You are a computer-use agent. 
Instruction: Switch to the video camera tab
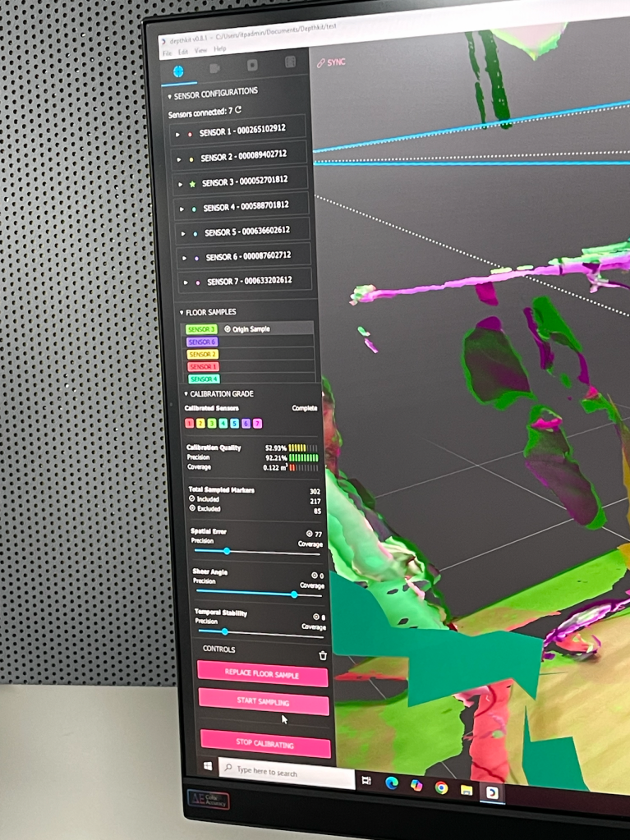click(x=215, y=68)
